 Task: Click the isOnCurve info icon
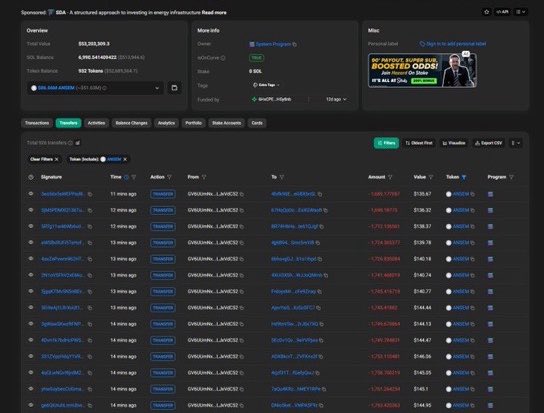(223, 58)
